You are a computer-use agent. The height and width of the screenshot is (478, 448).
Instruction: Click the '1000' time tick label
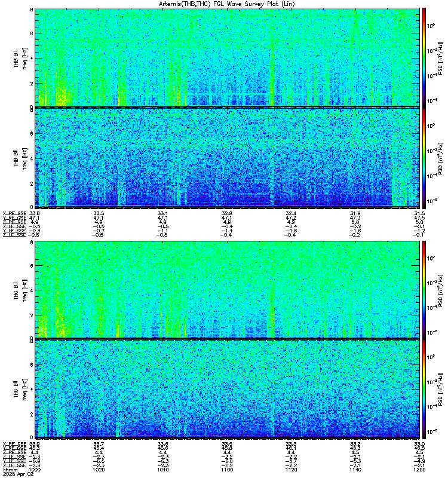point(35,470)
